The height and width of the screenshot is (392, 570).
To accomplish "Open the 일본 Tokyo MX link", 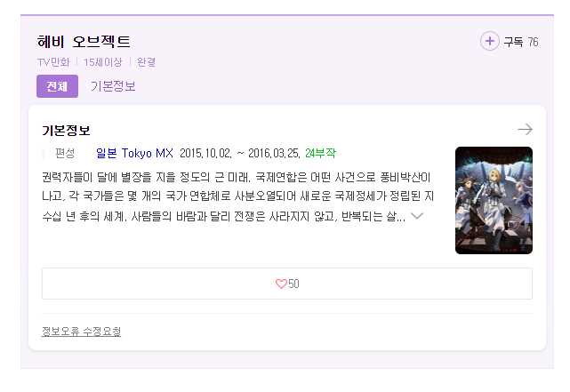I will (134, 153).
